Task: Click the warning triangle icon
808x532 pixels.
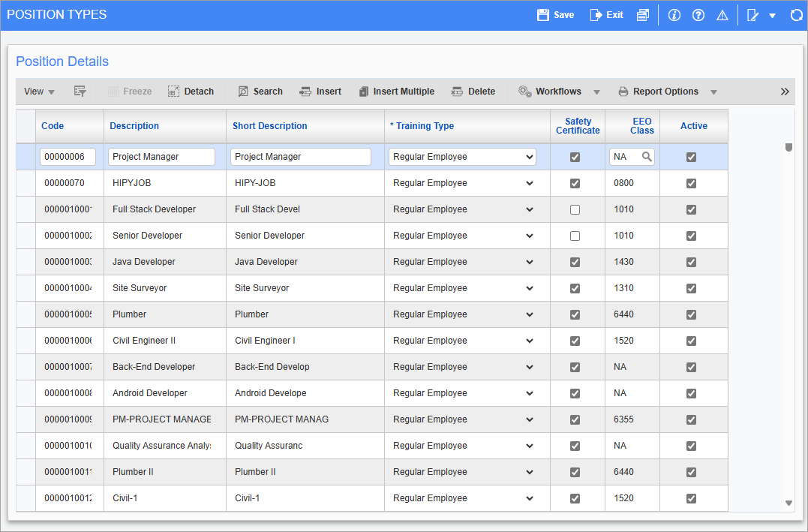Action: [x=722, y=15]
